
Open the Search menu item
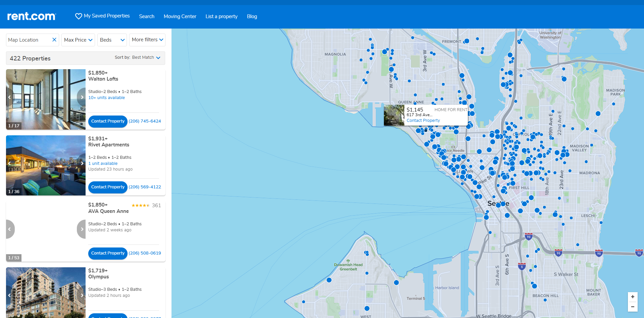[147, 16]
